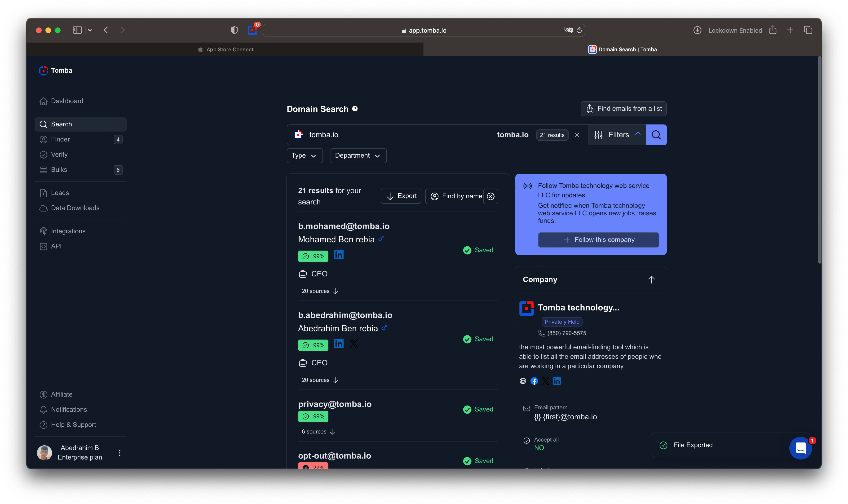Expand 20 sources under b.abedrahim@tomba.io
The height and width of the screenshot is (504, 848).
coord(320,380)
